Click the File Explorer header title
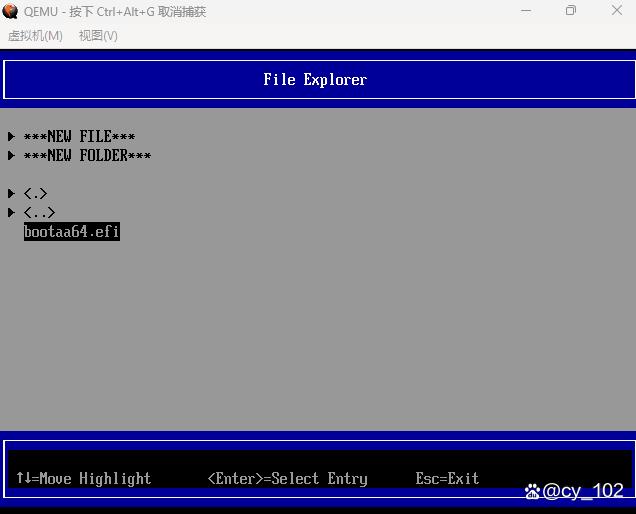The image size is (636, 514). (x=315, y=80)
